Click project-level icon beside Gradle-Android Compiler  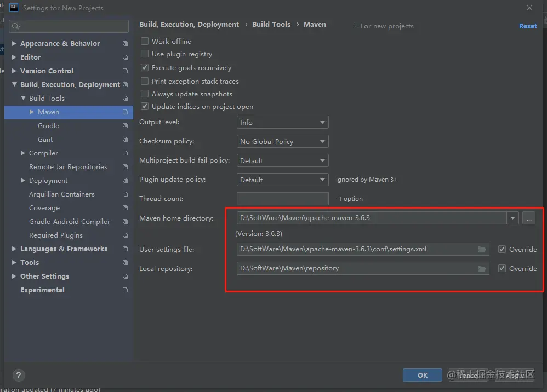[125, 222]
